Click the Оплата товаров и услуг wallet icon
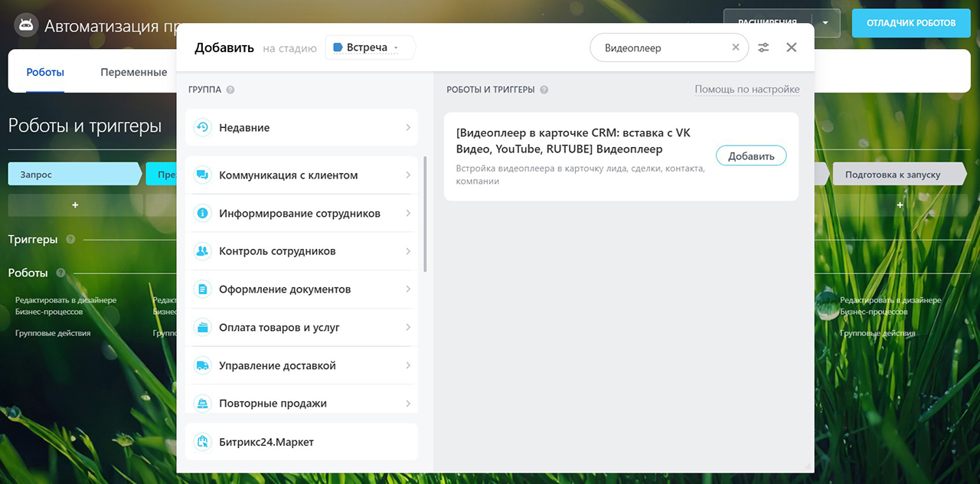Viewport: 980px width, 484px height. (x=203, y=328)
